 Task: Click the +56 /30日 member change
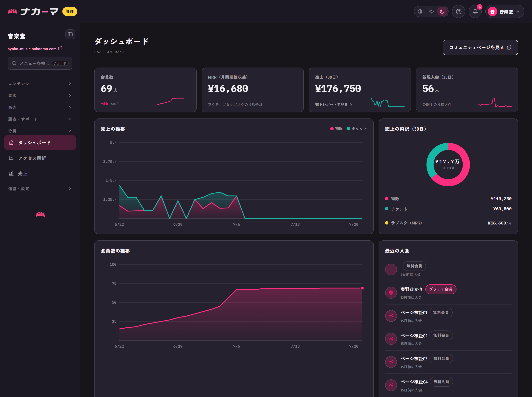coord(110,104)
